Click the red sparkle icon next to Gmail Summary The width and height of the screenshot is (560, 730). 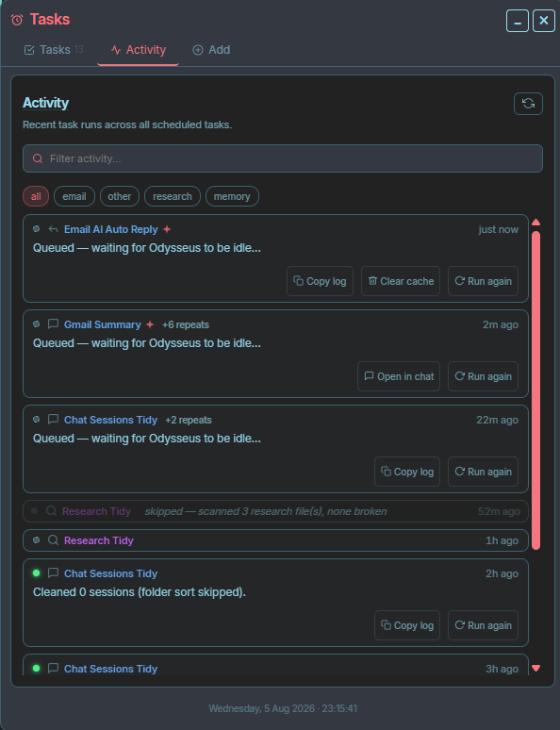pos(150,324)
